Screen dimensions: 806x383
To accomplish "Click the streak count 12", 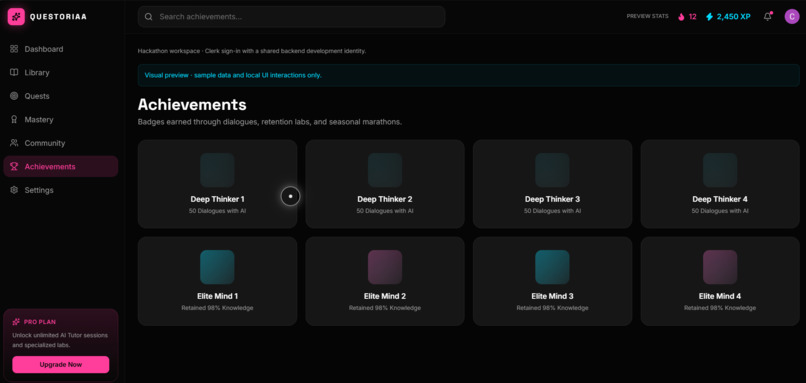I will 692,16.
